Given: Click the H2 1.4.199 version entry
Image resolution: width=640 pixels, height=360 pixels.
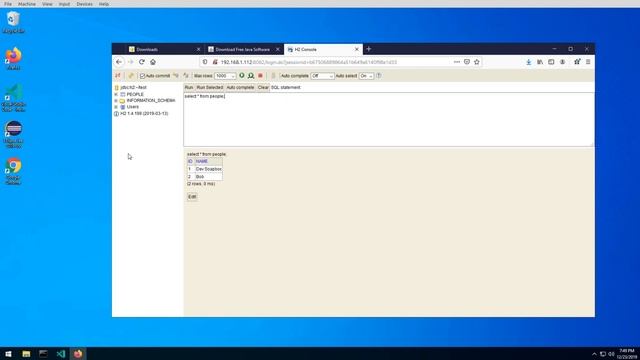Looking at the screenshot, I should (x=144, y=113).
